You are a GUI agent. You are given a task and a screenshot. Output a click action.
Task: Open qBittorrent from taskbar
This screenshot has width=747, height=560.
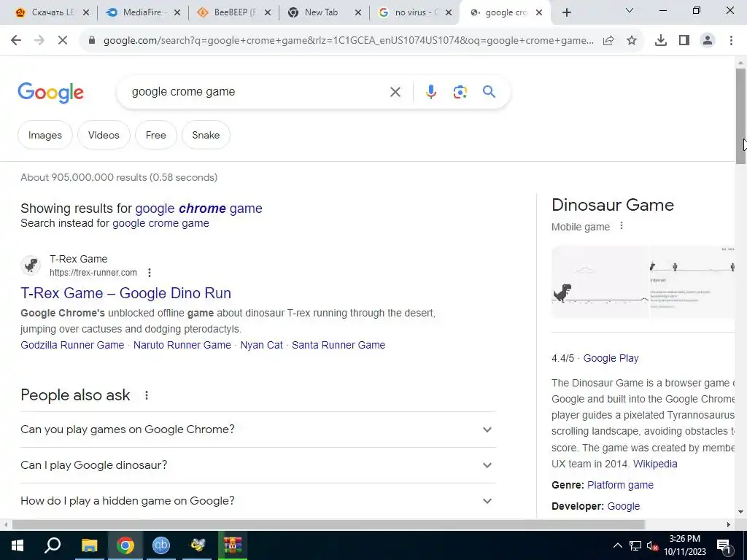161,545
